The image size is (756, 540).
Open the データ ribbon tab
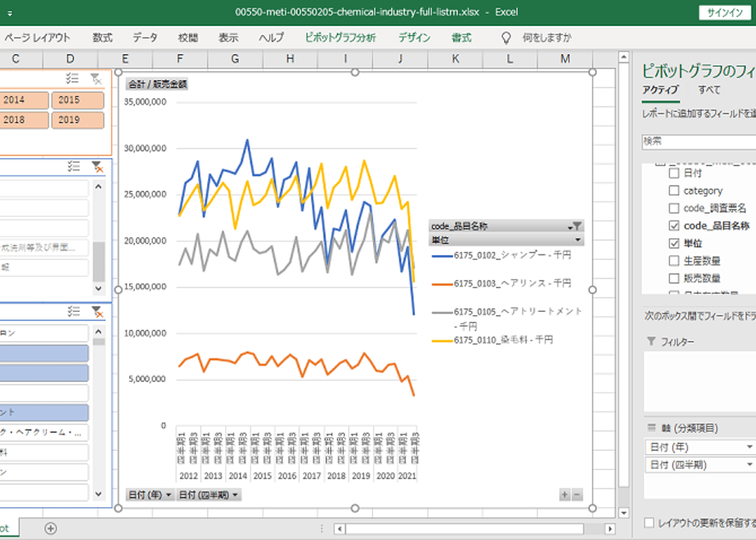pyautogui.click(x=145, y=38)
